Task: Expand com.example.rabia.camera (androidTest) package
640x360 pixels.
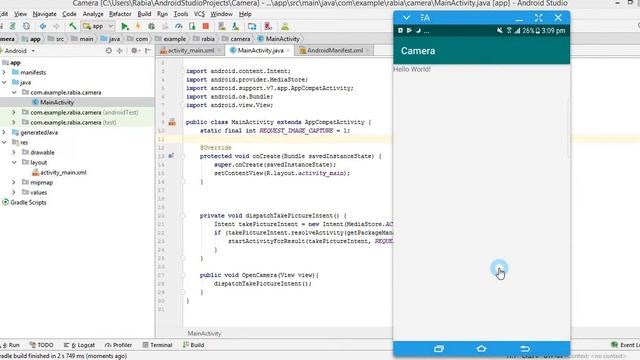Action: click(14, 112)
